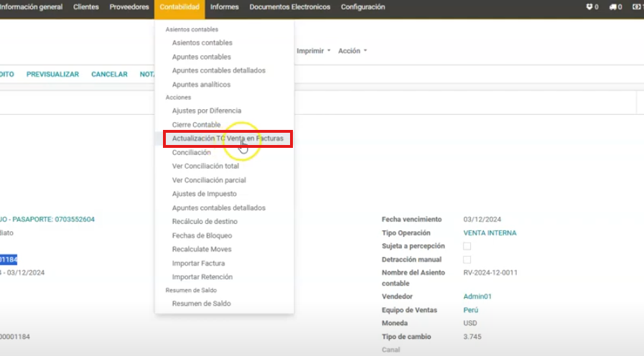This screenshot has width=644, height=356.
Task: Follow the Admin01 vendedor link
Action: click(477, 296)
